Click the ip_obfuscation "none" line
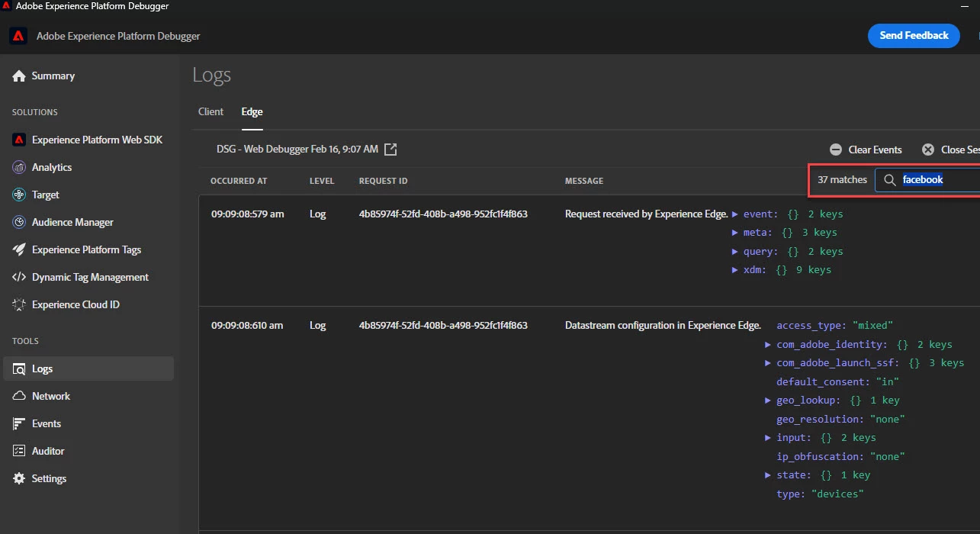The image size is (980, 534). (x=840, y=456)
